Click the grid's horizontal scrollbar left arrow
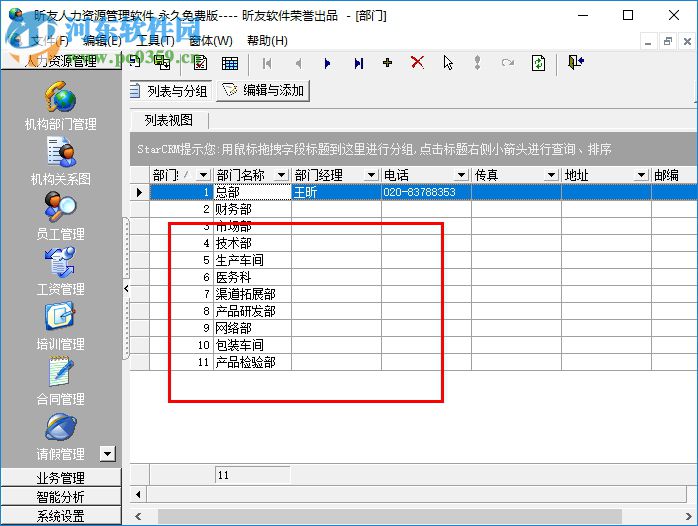This screenshot has height=526, width=698. tap(138, 494)
